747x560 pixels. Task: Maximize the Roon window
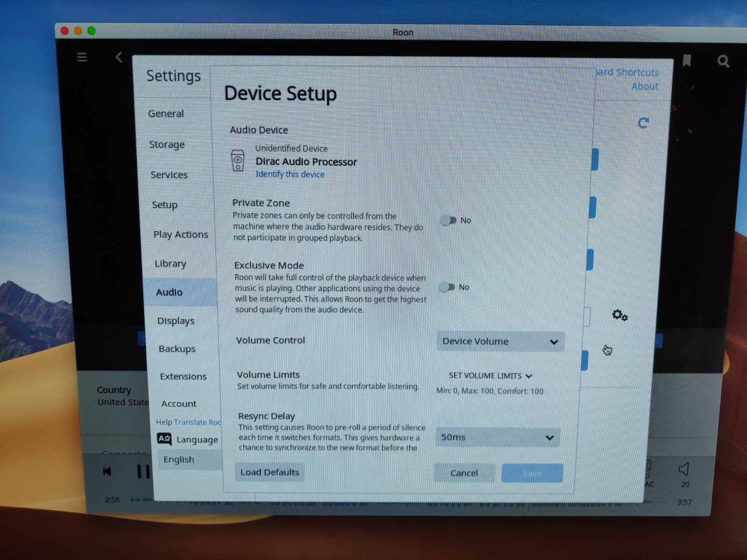pos(92,31)
